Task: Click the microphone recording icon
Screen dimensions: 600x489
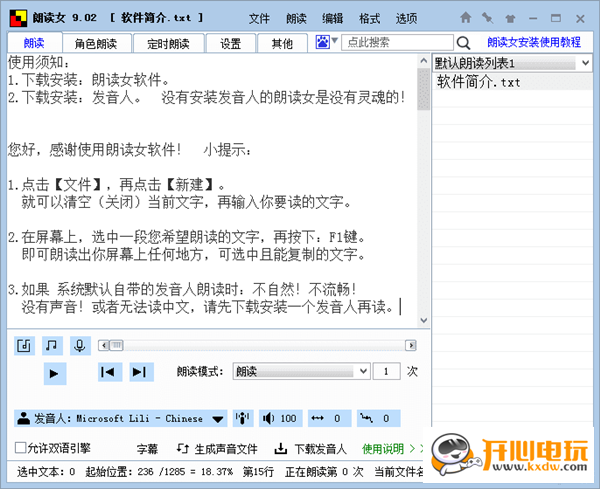Action: pos(79,345)
